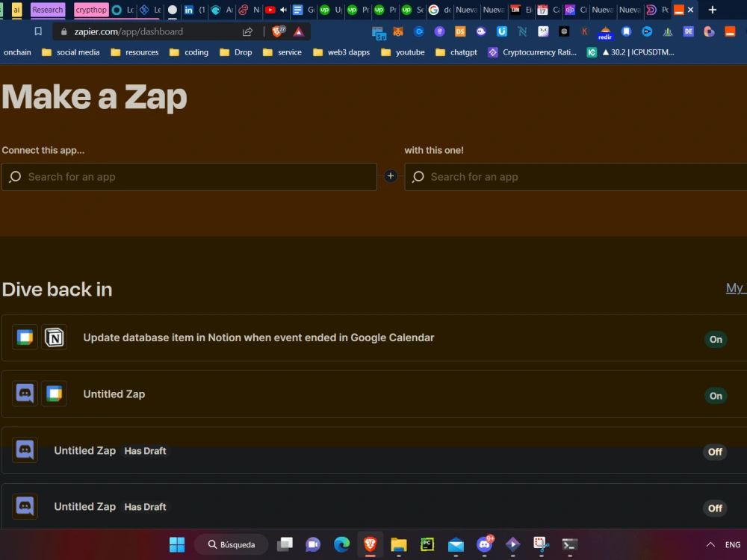Open File Explorer from the taskbar
Viewport: 747px width, 560px height.
pyautogui.click(x=399, y=544)
